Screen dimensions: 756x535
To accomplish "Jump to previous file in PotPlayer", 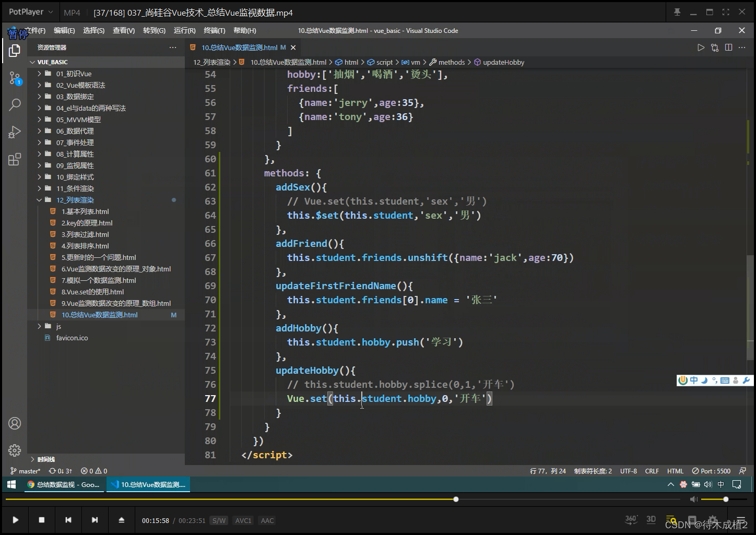I will coord(68,520).
